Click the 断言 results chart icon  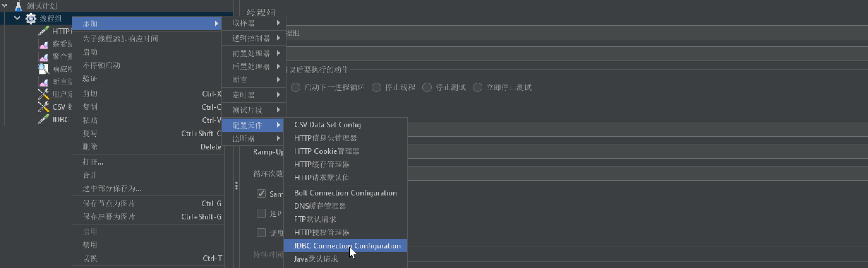(x=44, y=82)
